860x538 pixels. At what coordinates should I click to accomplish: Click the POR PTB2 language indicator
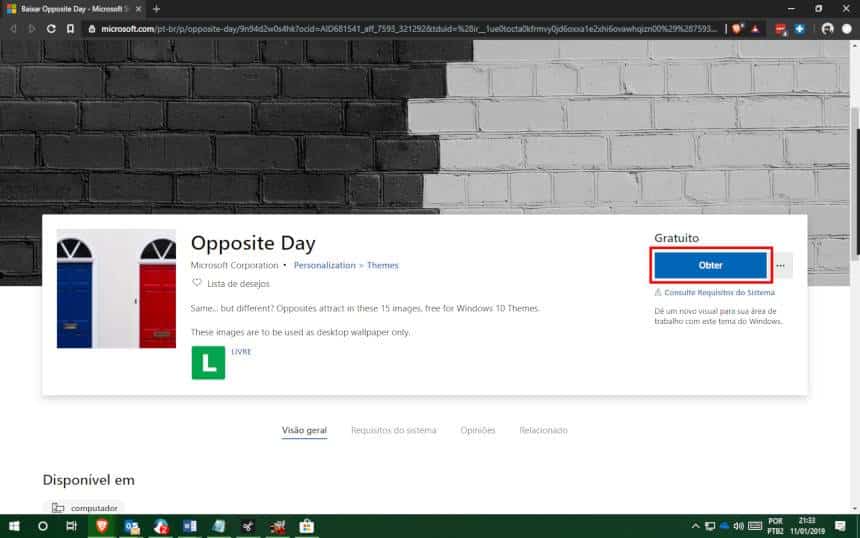click(x=775, y=526)
